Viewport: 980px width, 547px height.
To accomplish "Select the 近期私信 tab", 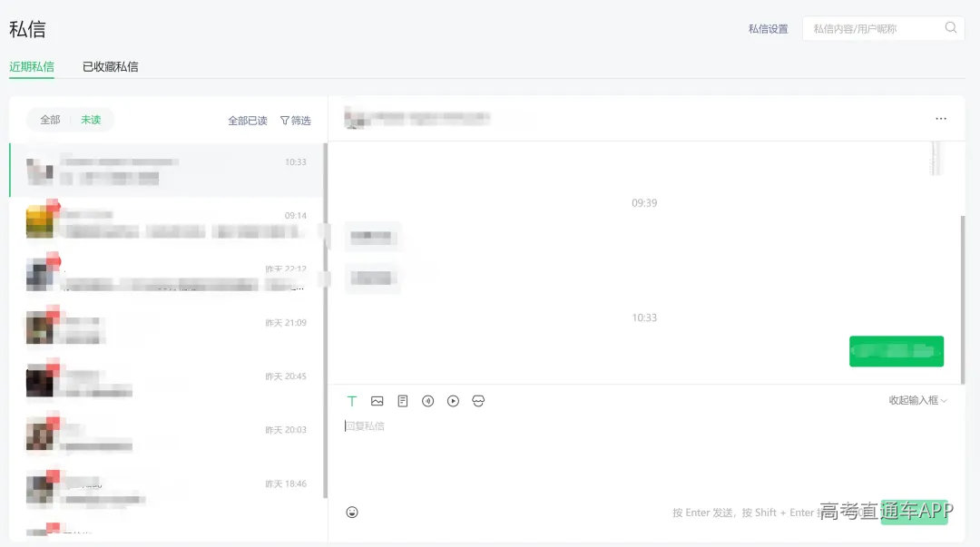I will 32,67.
